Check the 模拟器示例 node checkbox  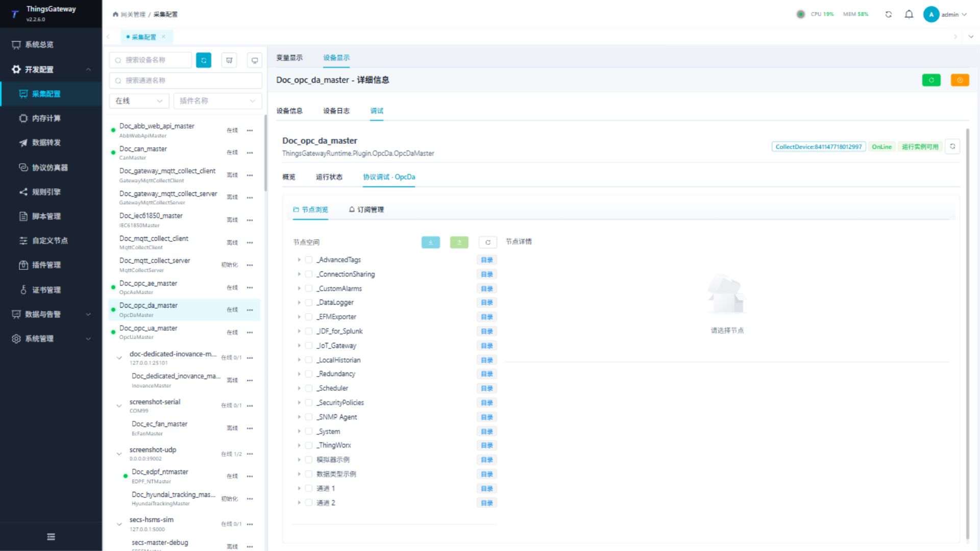pos(308,460)
